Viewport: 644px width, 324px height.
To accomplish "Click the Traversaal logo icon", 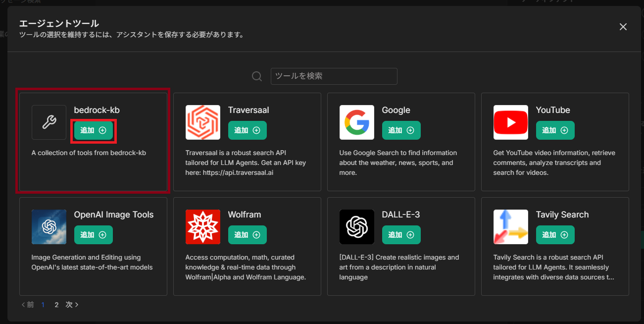I will pyautogui.click(x=203, y=122).
